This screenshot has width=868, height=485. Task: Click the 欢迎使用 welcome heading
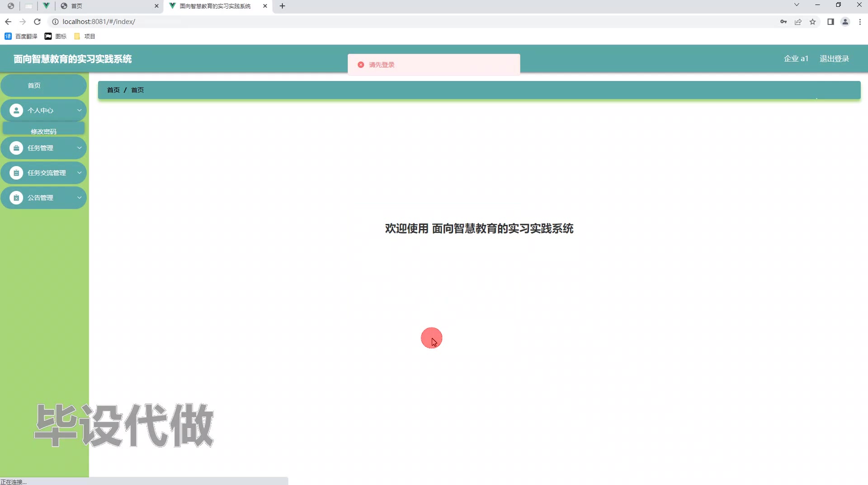479,228
